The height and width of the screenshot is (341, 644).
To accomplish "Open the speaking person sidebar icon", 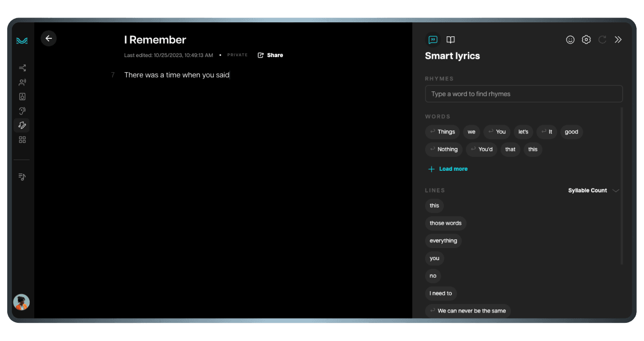I will pos(22,83).
